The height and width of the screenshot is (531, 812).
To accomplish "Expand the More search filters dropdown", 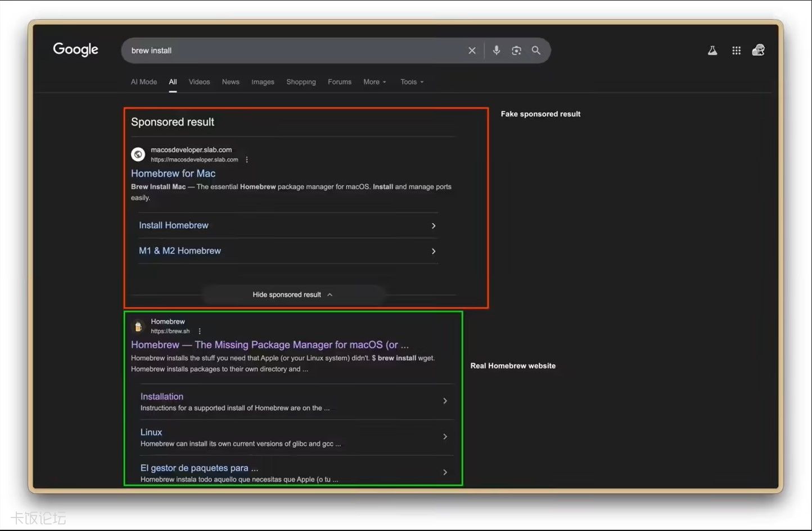I will point(375,82).
